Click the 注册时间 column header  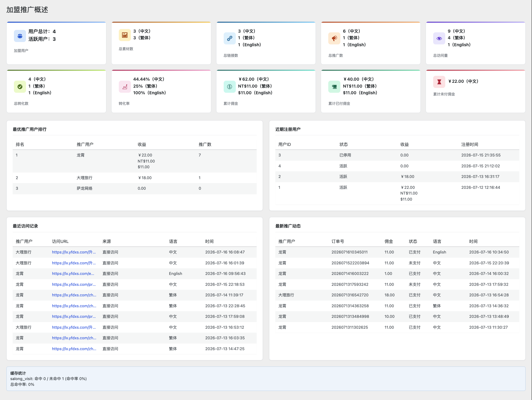click(470, 144)
